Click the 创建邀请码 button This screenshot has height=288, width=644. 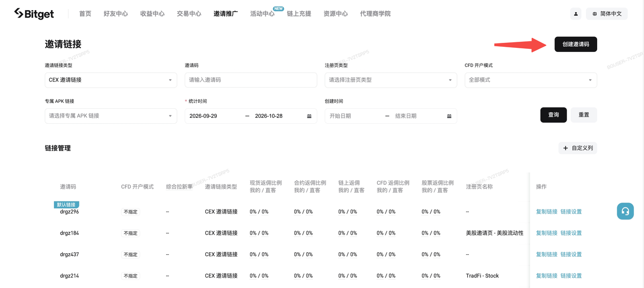click(576, 44)
